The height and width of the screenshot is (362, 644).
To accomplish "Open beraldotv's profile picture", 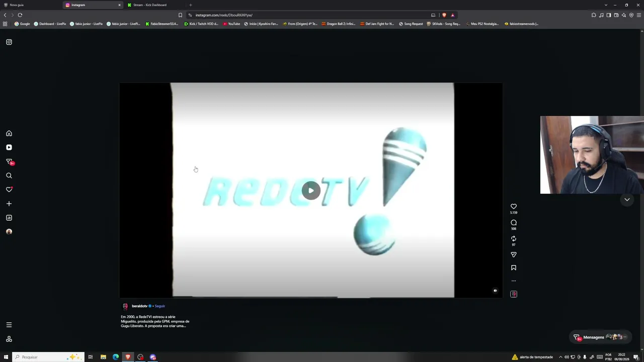I will pyautogui.click(x=125, y=306).
